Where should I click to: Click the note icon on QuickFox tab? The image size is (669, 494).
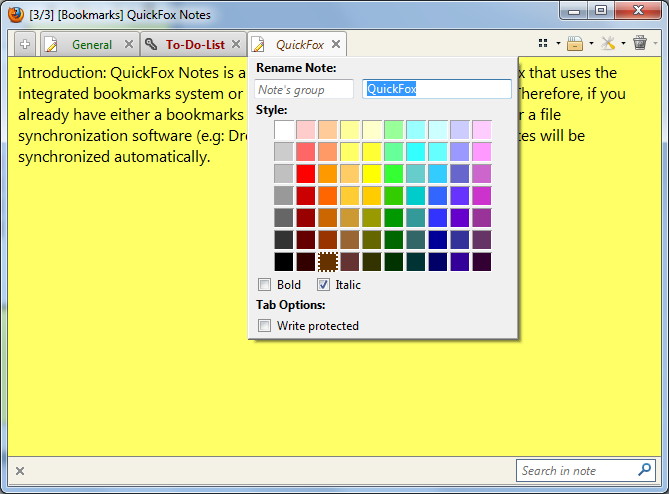point(258,44)
